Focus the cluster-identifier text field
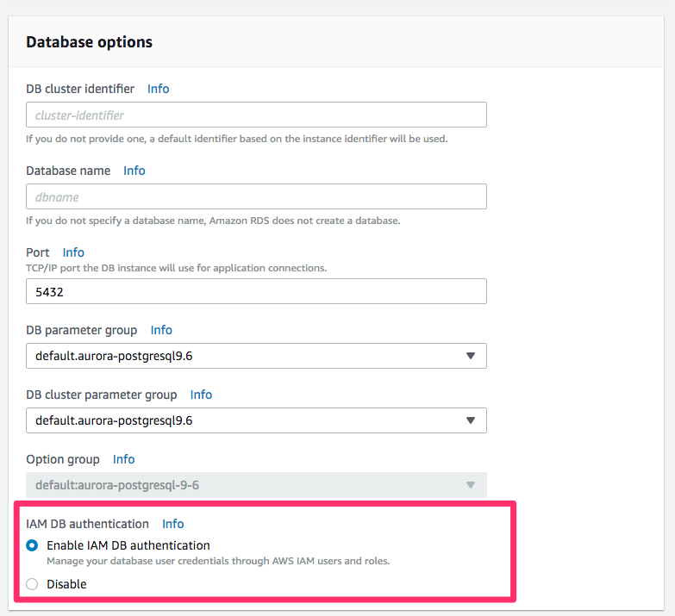This screenshot has height=616, width=675. 256,115
